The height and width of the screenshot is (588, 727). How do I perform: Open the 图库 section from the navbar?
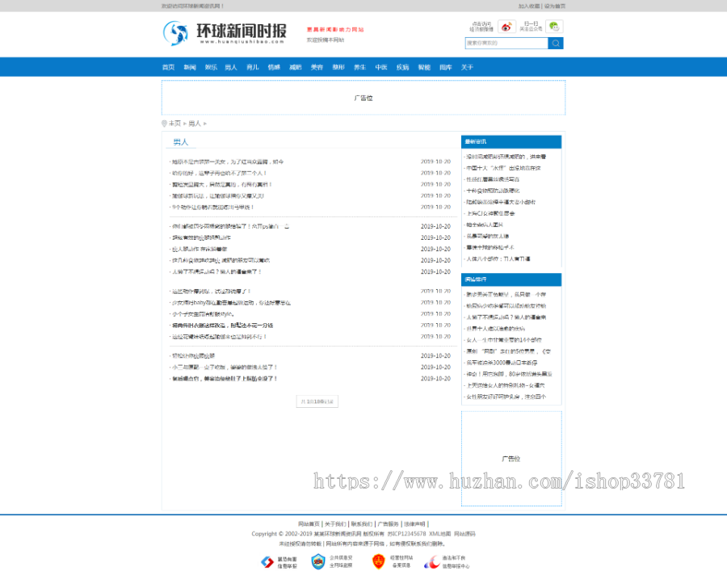(x=444, y=68)
